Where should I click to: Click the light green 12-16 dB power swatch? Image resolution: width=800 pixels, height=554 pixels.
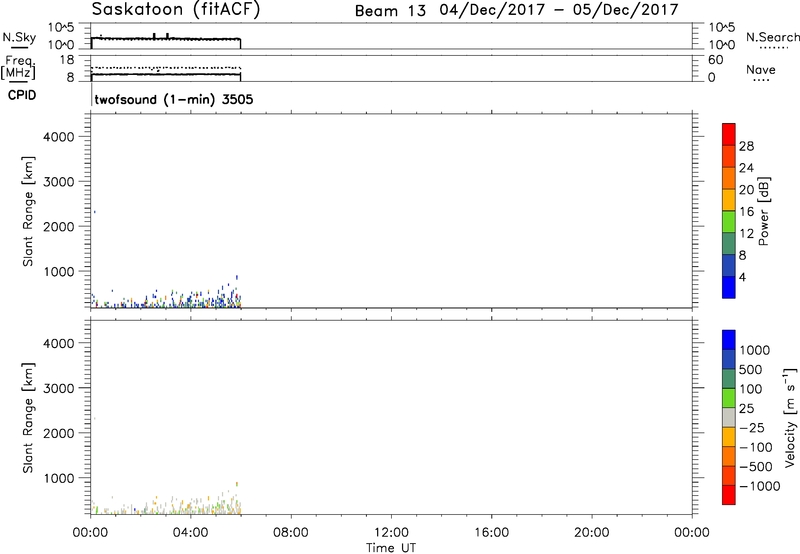(729, 221)
